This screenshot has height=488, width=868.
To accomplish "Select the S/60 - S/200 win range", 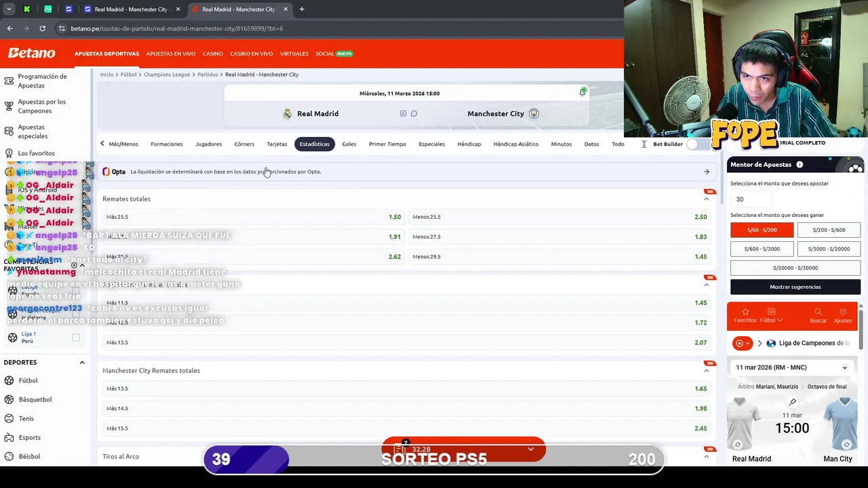I will [762, 230].
